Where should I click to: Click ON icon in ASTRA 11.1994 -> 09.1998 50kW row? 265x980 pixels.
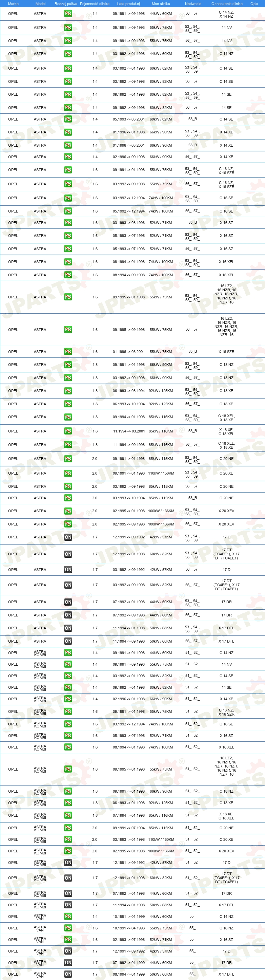point(68,642)
